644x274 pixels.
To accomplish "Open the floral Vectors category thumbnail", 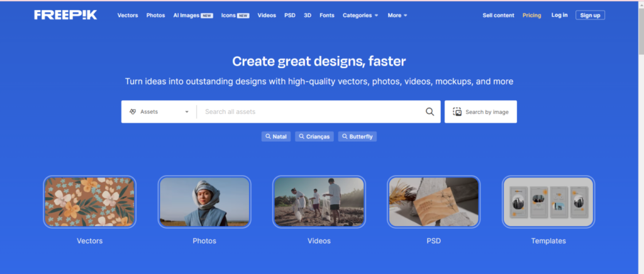I will point(89,202).
